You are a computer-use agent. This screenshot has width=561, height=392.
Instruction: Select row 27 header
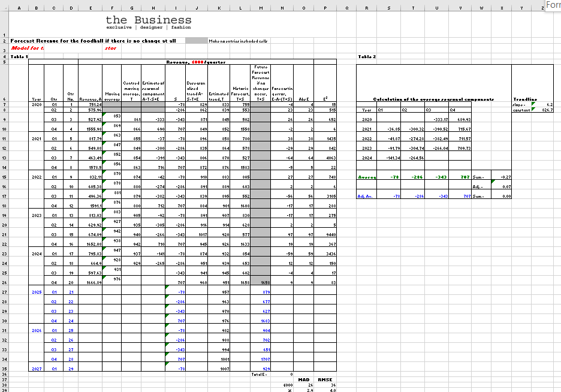4,293
